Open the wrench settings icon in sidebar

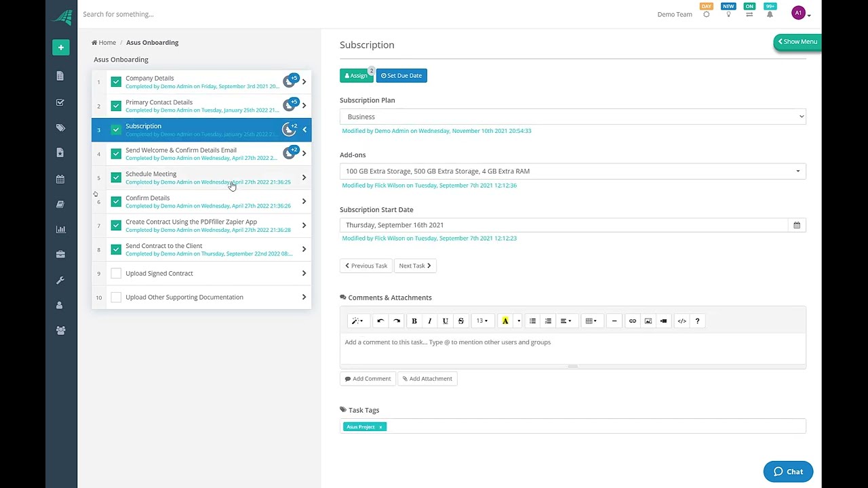tap(60, 280)
